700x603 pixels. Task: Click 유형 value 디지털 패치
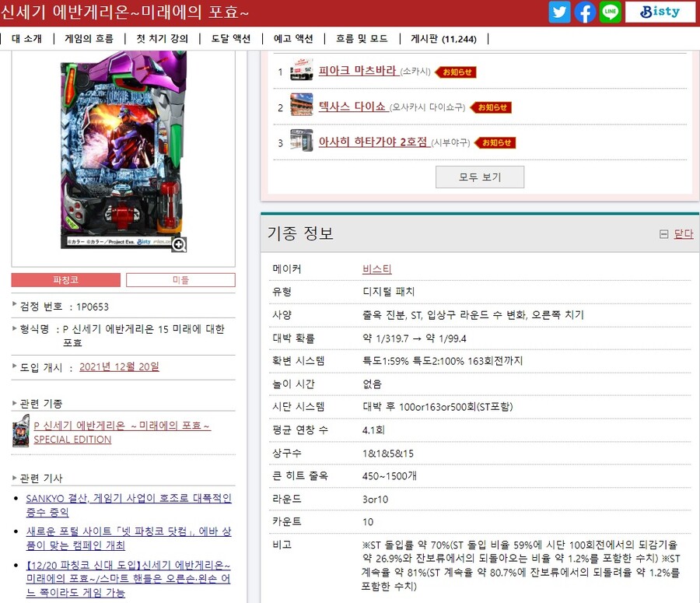(x=388, y=292)
